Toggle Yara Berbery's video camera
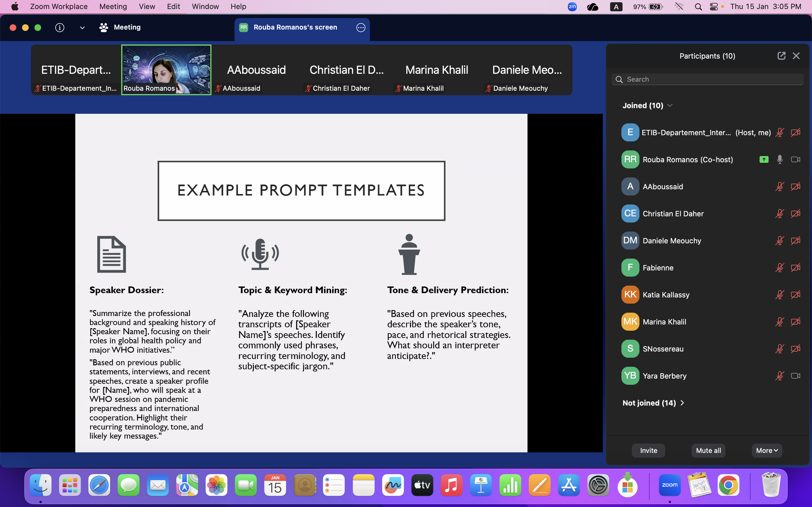The image size is (812, 507). [795, 376]
